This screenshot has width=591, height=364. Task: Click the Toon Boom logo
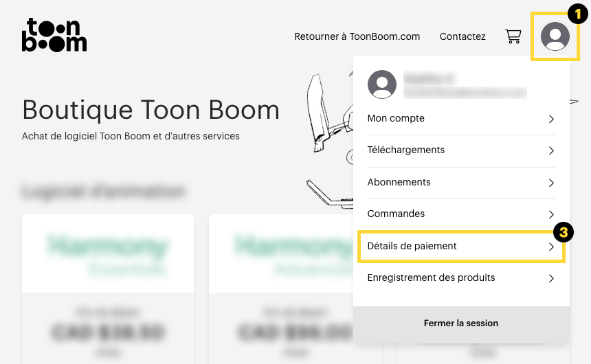coord(54,34)
